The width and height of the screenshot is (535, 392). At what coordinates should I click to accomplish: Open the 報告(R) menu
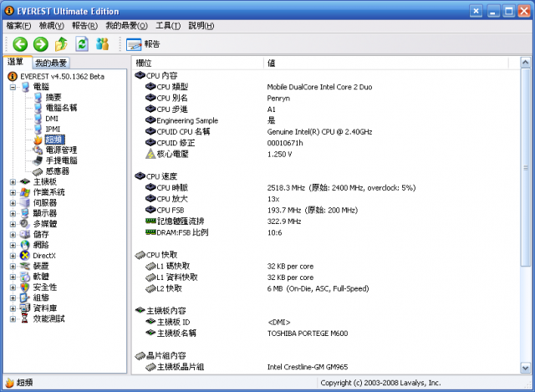(x=84, y=26)
